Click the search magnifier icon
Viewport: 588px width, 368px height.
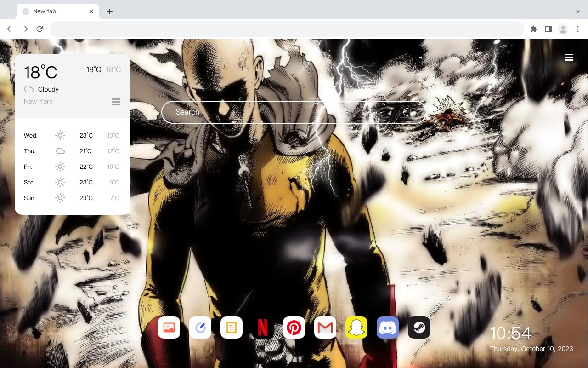tap(407, 112)
